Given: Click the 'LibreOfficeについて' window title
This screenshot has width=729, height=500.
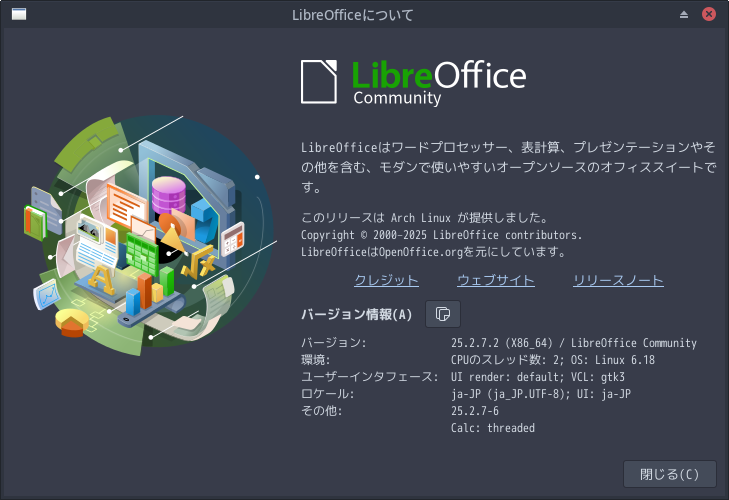Looking at the screenshot, I should pyautogui.click(x=352, y=15).
